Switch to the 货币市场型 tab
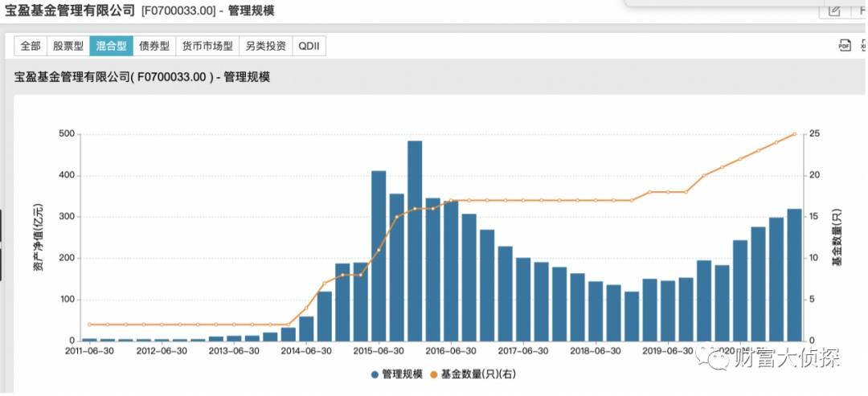Screen dimensions: 868x396 (x=207, y=46)
